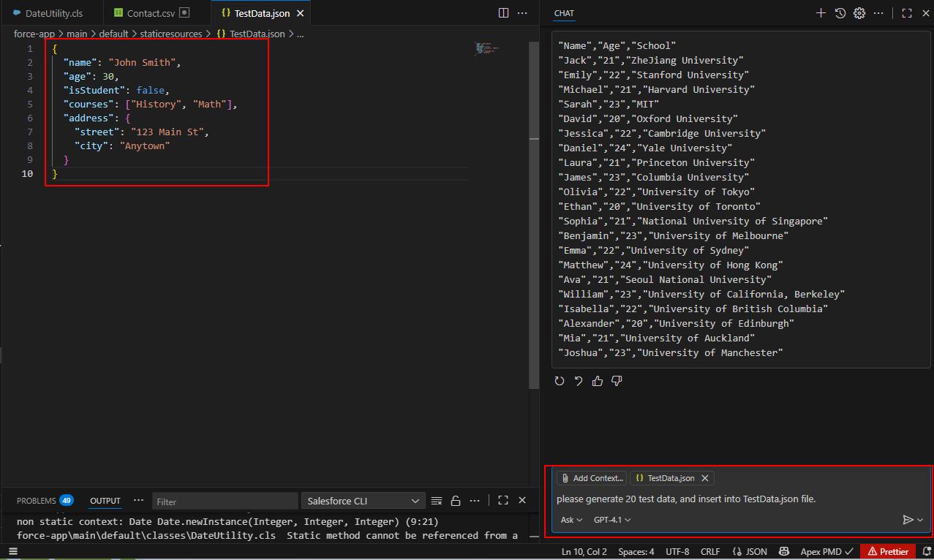
Task: Open the PROBLEMS panel tab
Action: click(37, 501)
